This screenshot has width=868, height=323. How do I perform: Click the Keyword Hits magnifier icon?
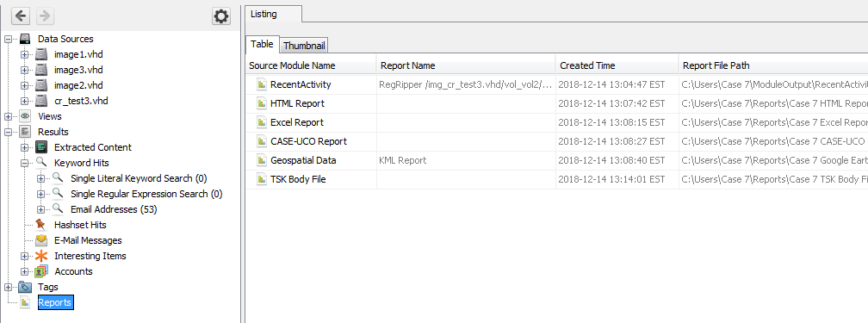point(41,162)
